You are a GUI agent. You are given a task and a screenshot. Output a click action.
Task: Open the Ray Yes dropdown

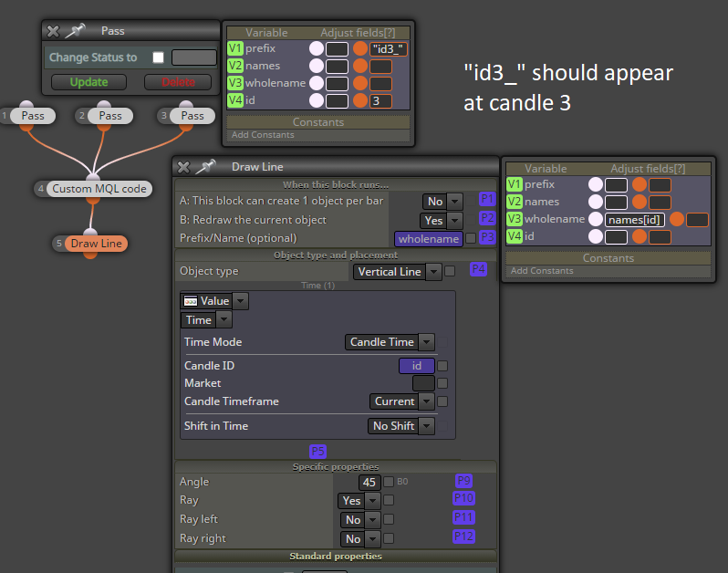click(359, 501)
